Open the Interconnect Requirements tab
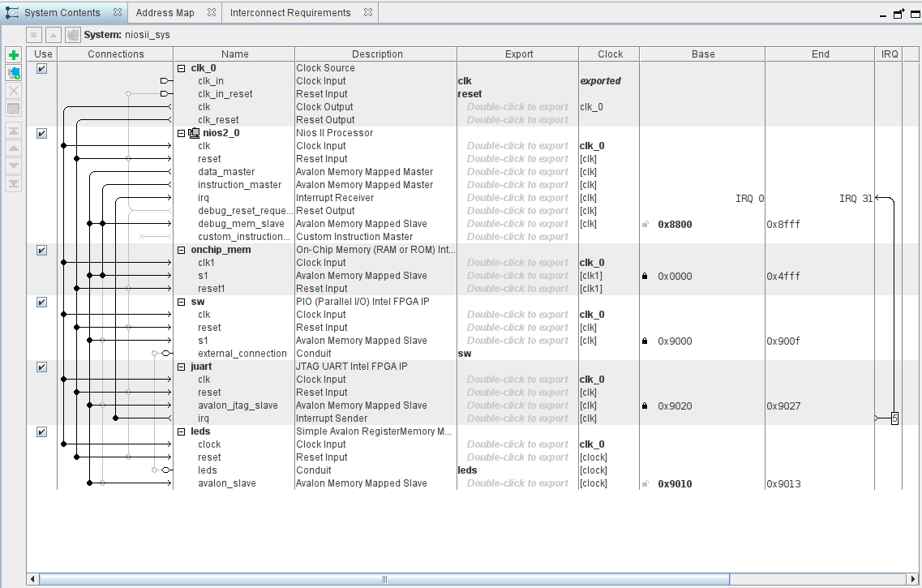This screenshot has width=922, height=588. 290,13
